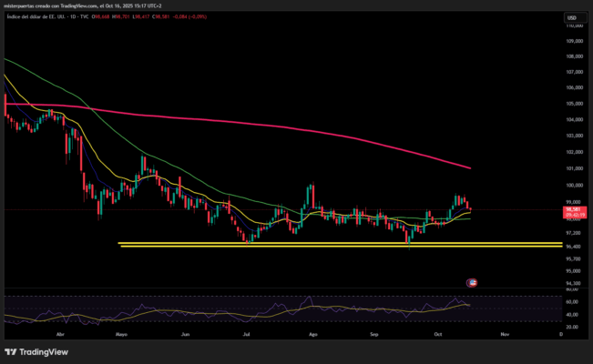The width and height of the screenshot is (593, 364).
Task: Click the Jul label on time axis
Action: pyautogui.click(x=248, y=335)
